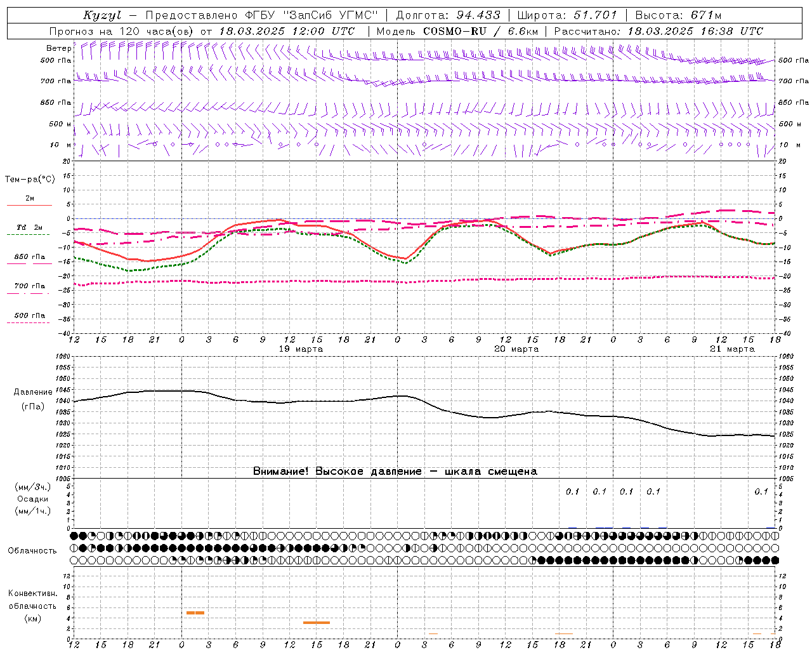Select the text Предоставлено ФГБУ "ЗапСиб УГМС"
812x650 pixels.
(x=261, y=15)
